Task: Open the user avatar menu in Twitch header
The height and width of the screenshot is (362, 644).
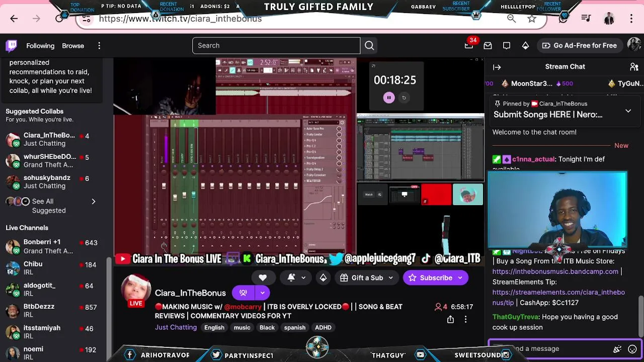Action: click(x=634, y=45)
